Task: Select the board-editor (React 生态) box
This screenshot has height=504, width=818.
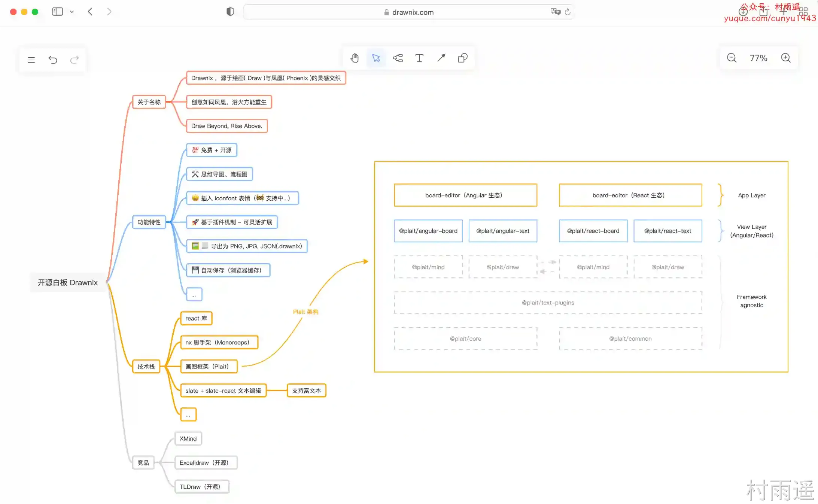Action: point(630,195)
